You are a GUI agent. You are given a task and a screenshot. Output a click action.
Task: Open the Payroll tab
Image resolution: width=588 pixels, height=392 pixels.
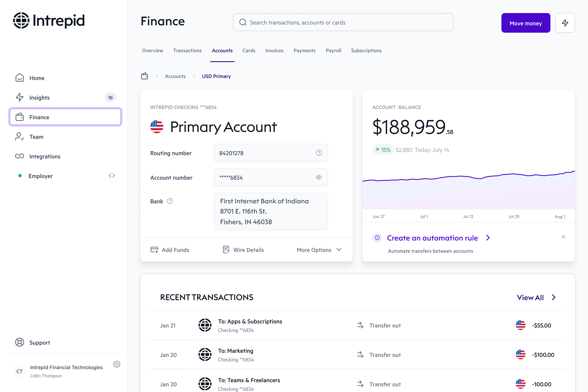(333, 50)
